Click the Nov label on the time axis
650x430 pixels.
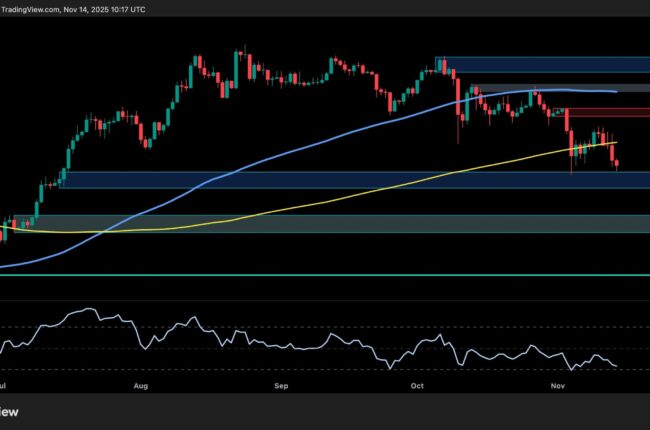(558, 384)
